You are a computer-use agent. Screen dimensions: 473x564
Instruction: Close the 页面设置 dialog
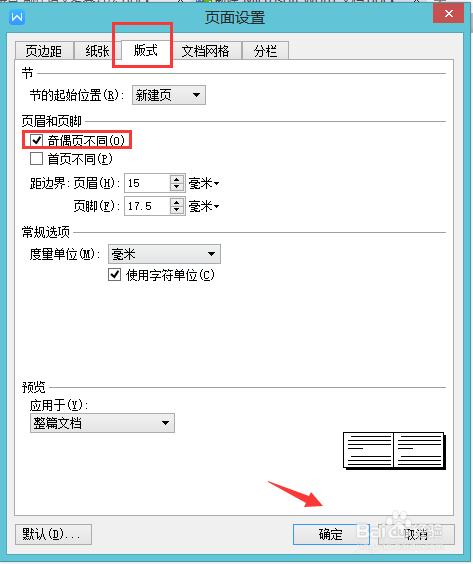(x=448, y=14)
